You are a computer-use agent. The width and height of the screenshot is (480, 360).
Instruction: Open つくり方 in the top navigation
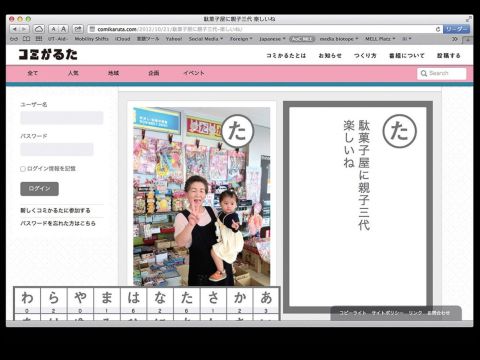point(365,56)
